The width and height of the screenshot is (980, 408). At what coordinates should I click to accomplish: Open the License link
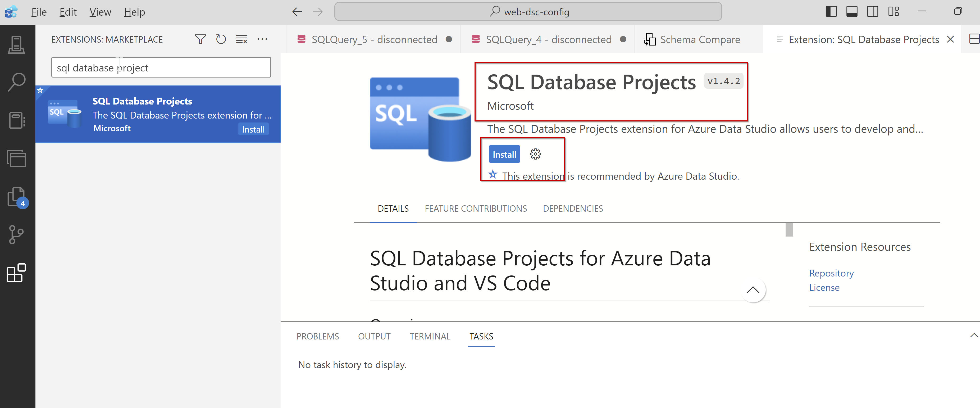tap(824, 287)
